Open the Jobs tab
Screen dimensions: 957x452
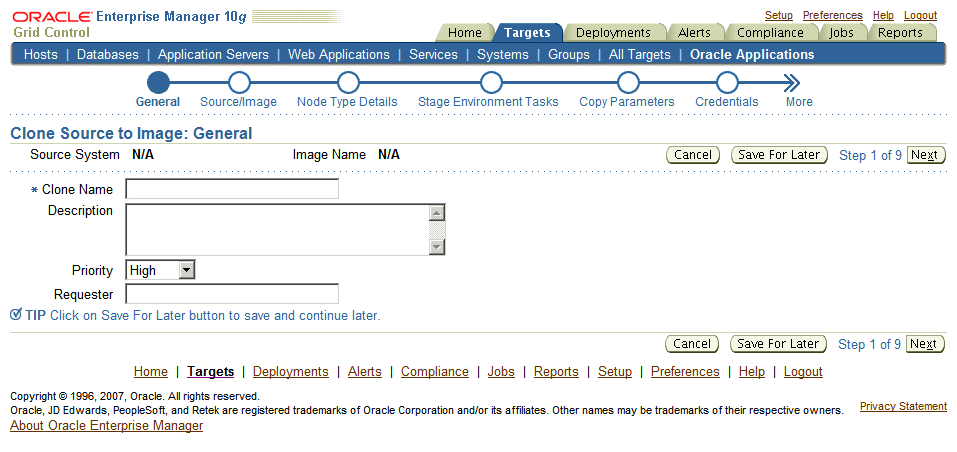point(841,33)
